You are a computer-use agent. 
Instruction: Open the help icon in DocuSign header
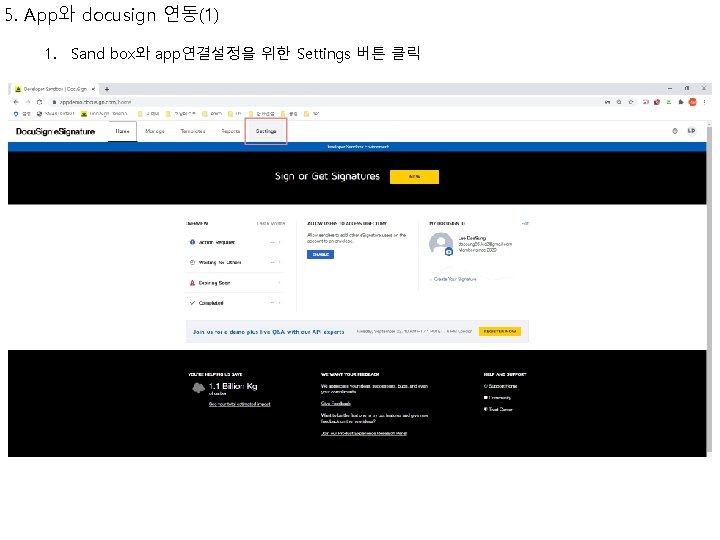(x=675, y=131)
